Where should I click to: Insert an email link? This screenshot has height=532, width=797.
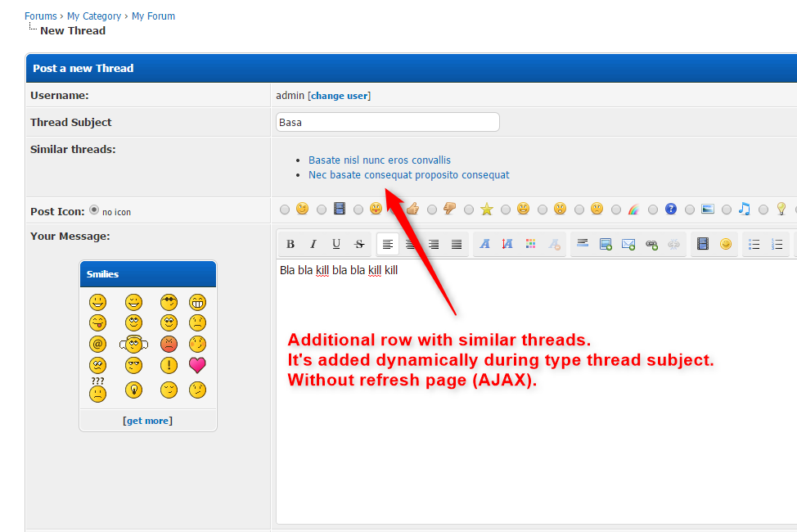(628, 244)
